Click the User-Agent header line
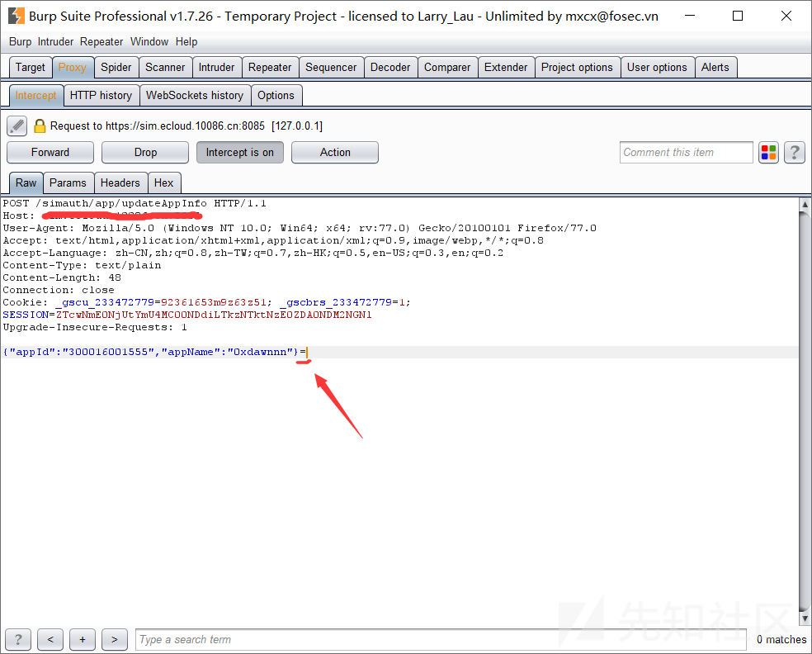The height and width of the screenshot is (654, 812). click(x=300, y=228)
